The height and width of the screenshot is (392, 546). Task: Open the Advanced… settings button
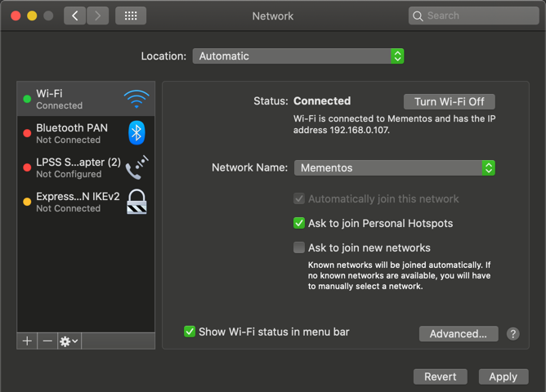point(458,334)
